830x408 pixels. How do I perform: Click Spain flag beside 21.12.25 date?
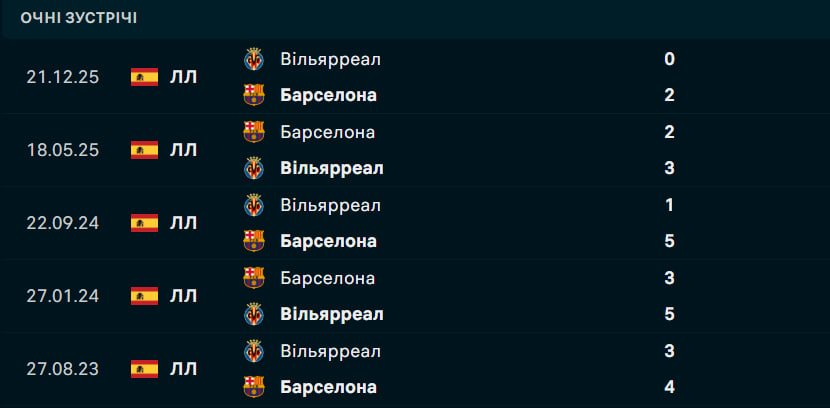click(145, 77)
